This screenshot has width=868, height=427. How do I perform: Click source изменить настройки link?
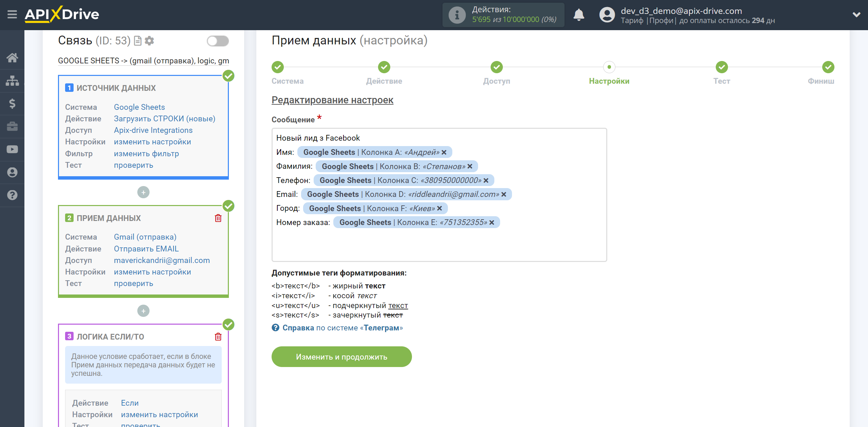click(153, 142)
